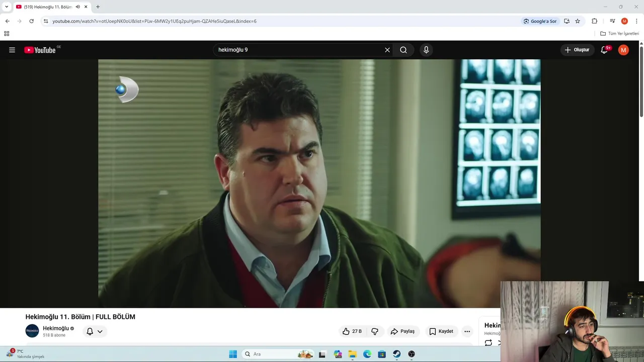Open Microsoft Edge from taskbar
This screenshot has height=362, width=644.
click(x=367, y=354)
